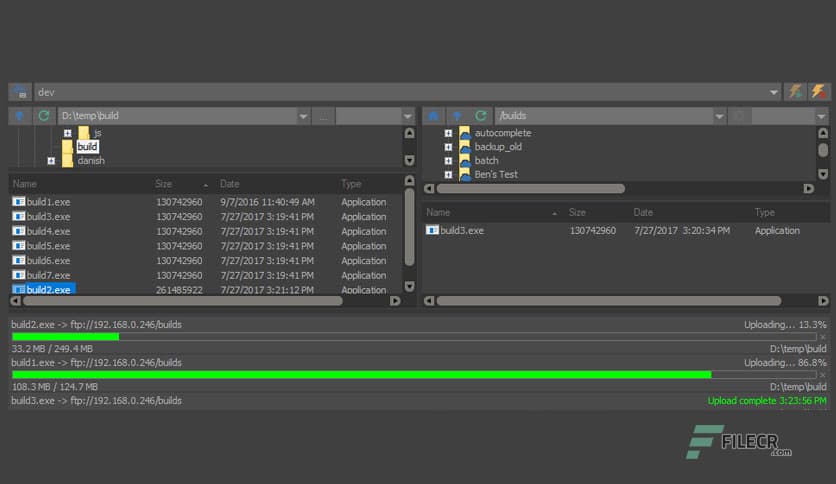Image resolution: width=836 pixels, height=484 pixels.
Task: Click the Connect lightning bolt icon
Action: [x=795, y=92]
